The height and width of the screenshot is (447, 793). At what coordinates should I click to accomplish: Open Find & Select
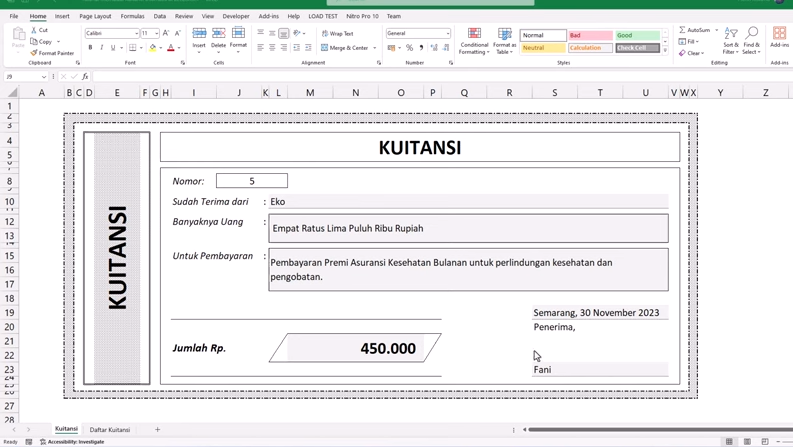click(x=752, y=40)
